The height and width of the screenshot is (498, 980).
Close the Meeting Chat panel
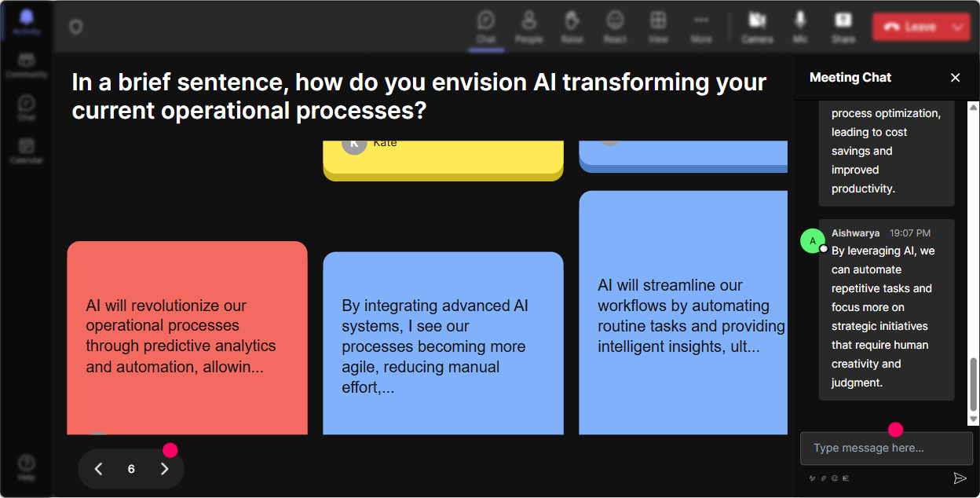coord(956,77)
